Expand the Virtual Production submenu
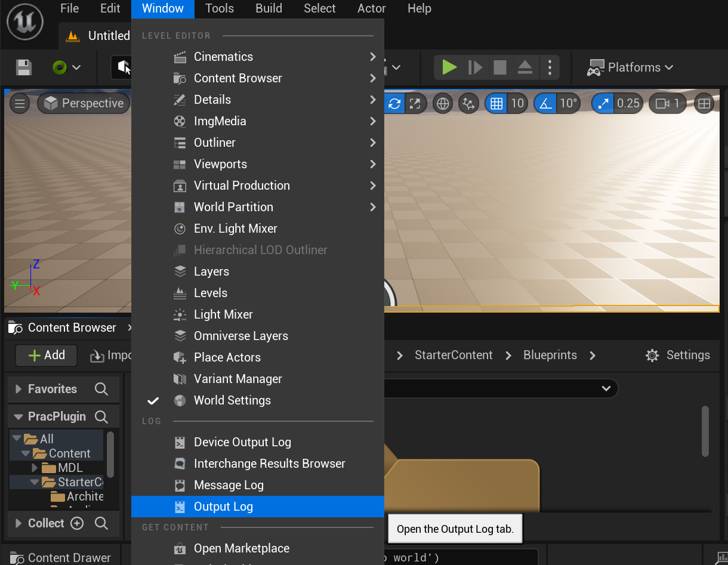Screen dimensions: 728x565 (x=258, y=186)
